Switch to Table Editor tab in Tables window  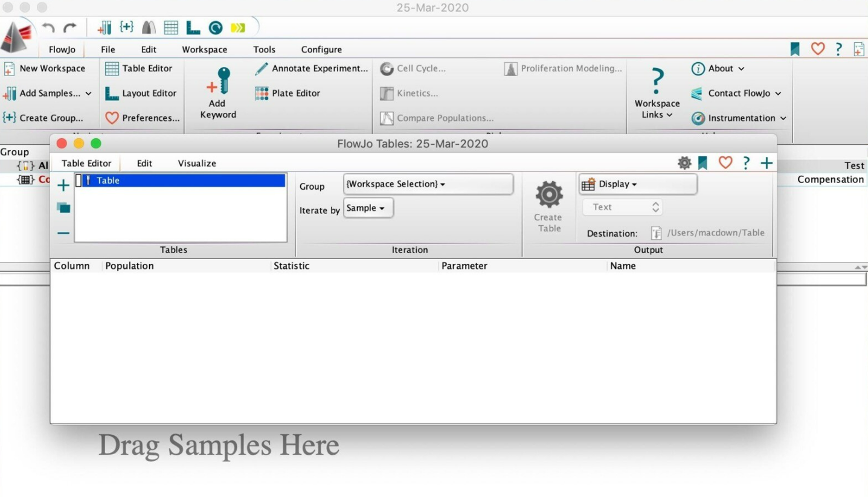tap(86, 163)
